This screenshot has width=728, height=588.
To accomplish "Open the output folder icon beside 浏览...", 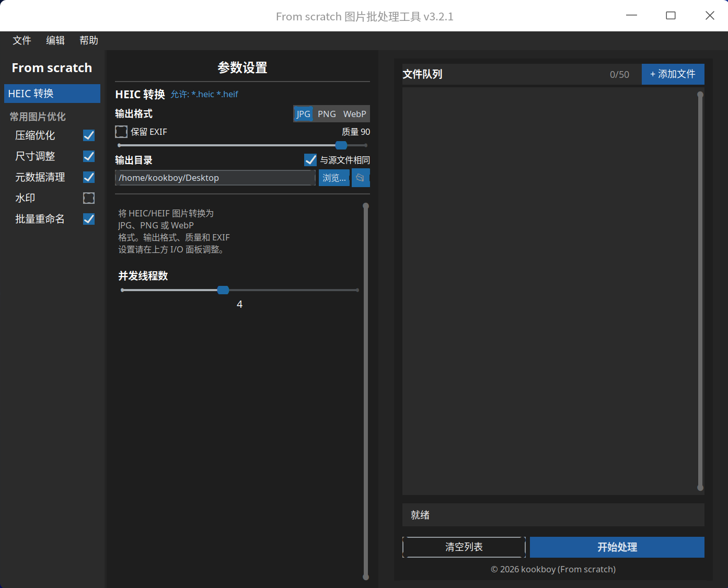I will tap(361, 178).
